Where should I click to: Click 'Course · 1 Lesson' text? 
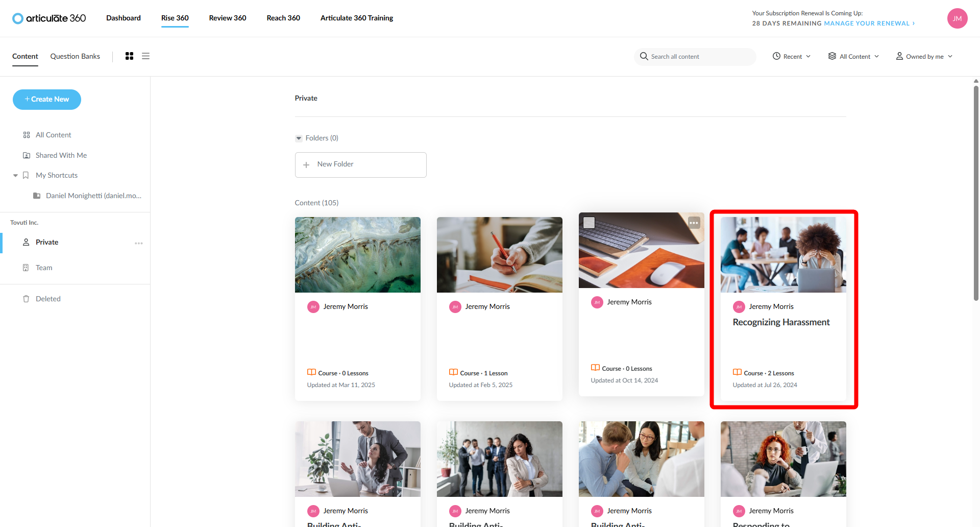coord(484,373)
